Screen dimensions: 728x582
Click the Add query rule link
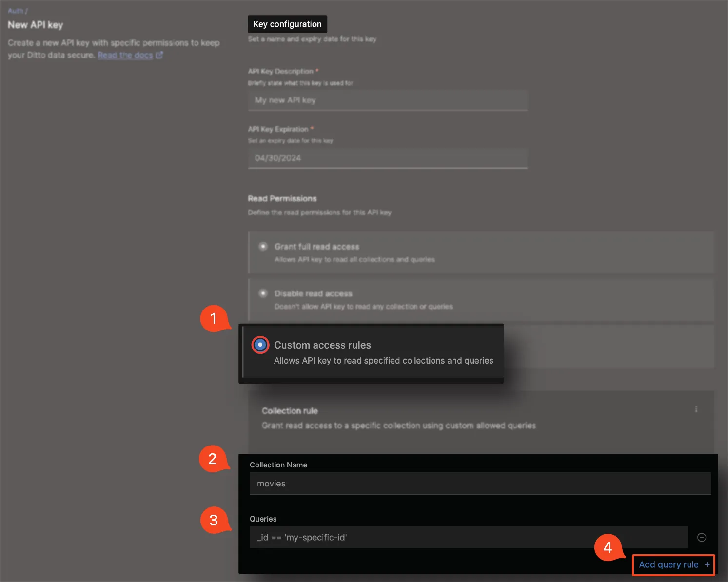[674, 565]
